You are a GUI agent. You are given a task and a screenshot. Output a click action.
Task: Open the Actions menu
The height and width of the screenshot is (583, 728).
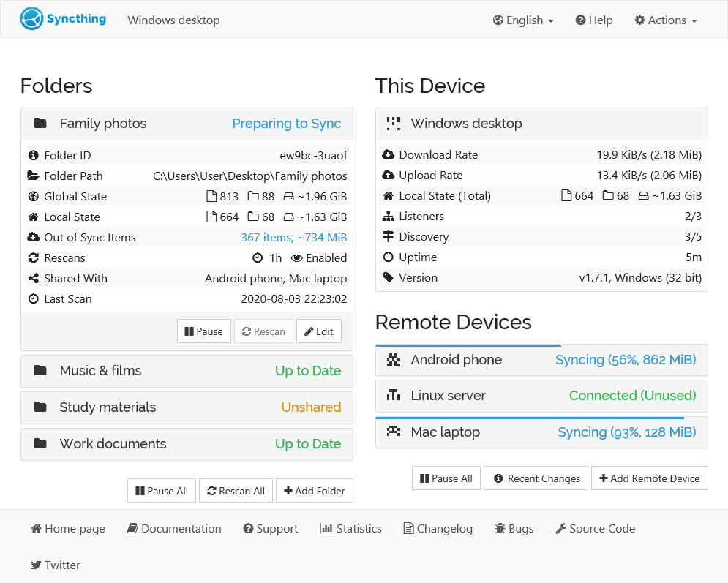point(664,20)
